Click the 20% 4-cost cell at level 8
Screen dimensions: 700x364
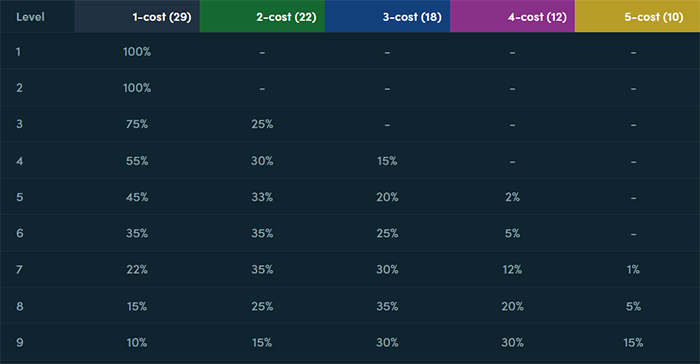point(512,306)
